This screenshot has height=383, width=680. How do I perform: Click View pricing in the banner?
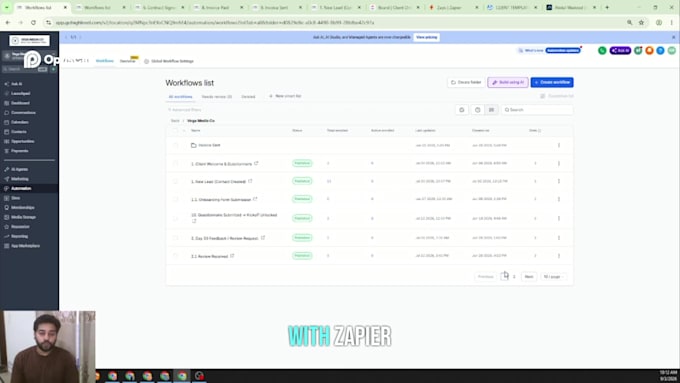pos(426,37)
